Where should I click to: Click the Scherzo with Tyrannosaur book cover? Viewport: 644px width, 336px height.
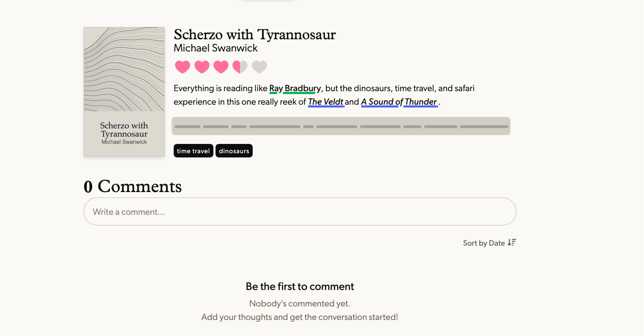point(124,92)
